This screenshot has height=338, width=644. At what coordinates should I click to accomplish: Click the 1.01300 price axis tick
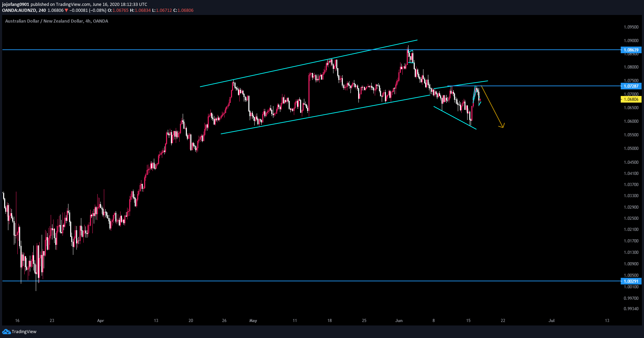pos(631,252)
